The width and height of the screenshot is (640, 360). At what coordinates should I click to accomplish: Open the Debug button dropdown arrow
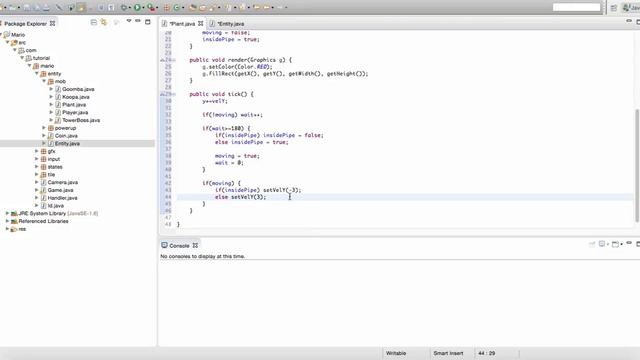coord(130,7)
